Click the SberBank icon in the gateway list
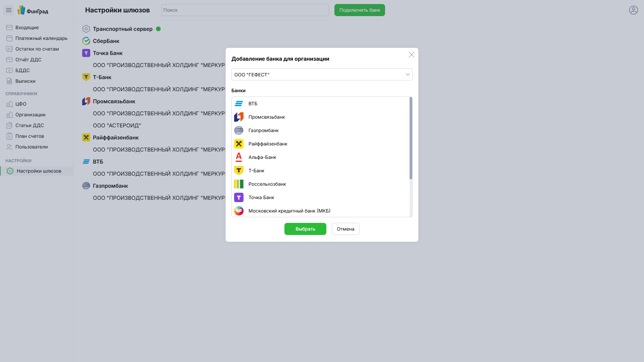 [86, 41]
